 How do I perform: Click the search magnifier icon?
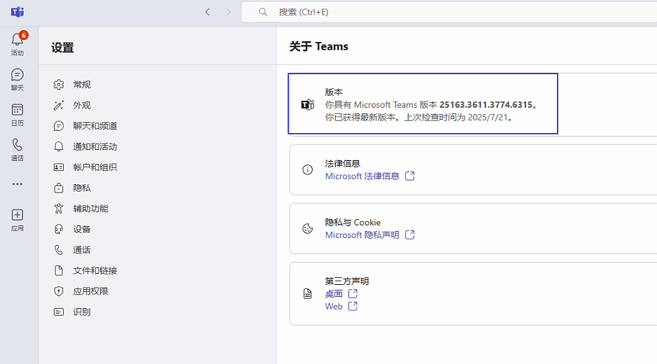[x=263, y=12]
